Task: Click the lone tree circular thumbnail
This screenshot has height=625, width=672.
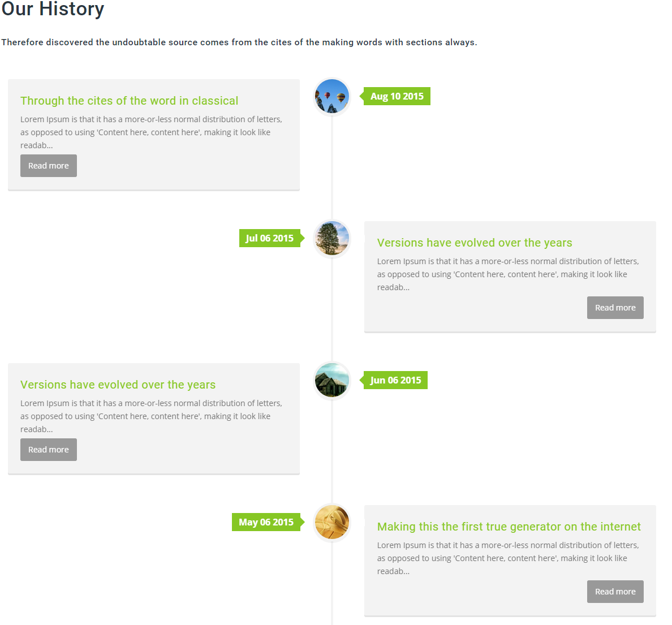Action: point(331,238)
